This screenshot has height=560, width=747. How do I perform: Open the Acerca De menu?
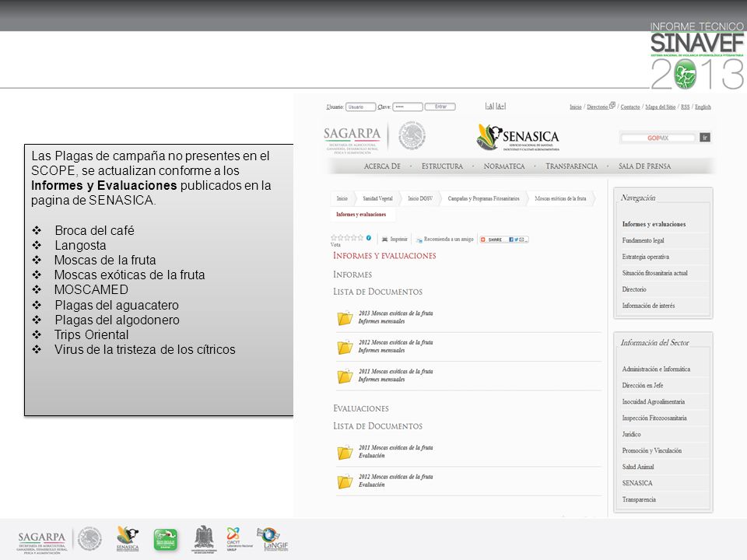tap(382, 166)
